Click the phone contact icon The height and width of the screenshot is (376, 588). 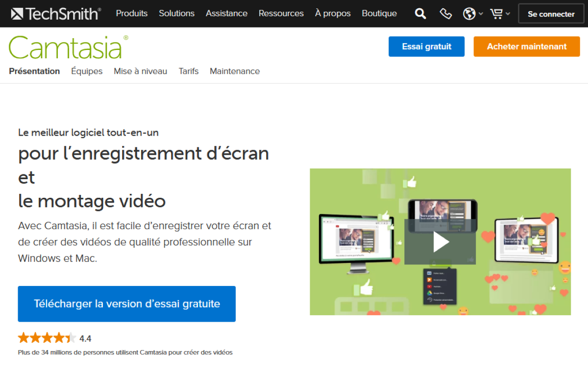[445, 14]
